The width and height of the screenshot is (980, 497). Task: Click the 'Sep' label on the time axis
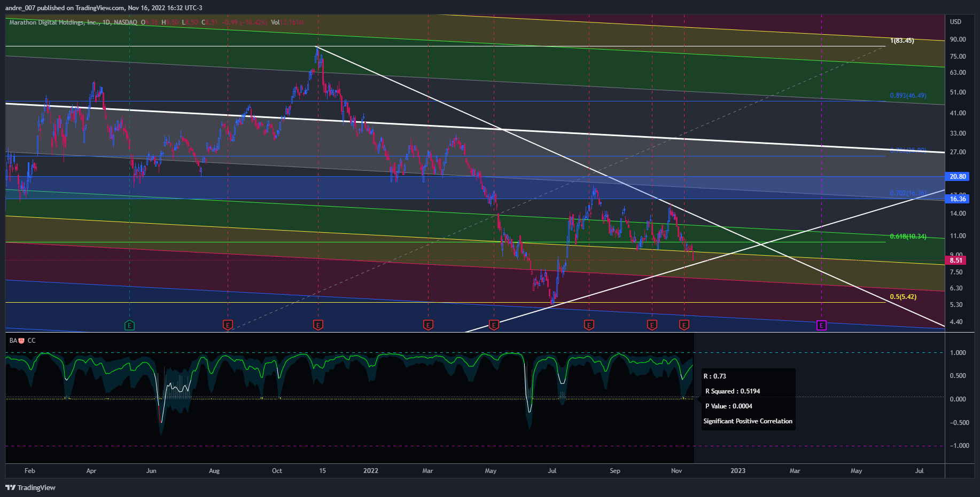point(615,471)
